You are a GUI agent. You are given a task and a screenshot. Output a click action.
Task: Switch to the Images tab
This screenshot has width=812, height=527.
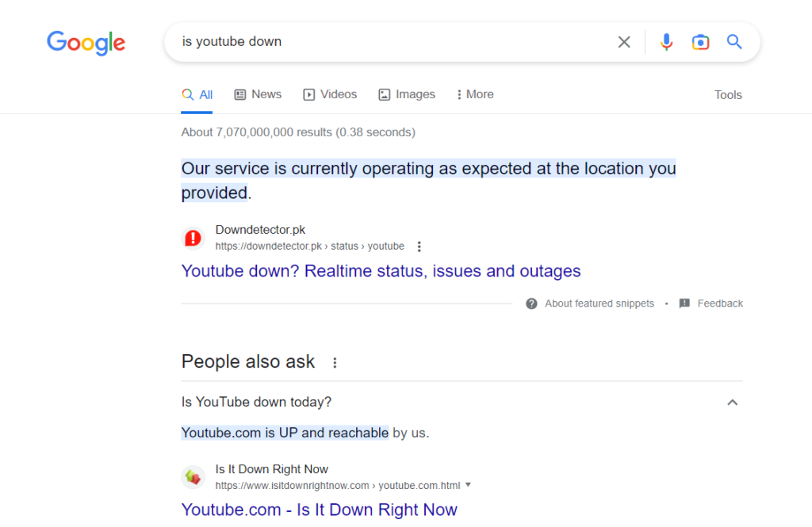[x=407, y=94]
